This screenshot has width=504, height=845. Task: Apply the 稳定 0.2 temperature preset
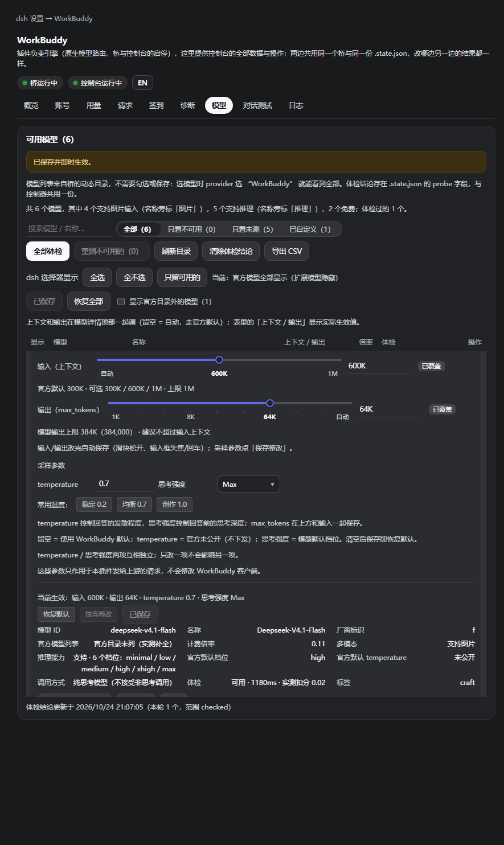[95, 504]
